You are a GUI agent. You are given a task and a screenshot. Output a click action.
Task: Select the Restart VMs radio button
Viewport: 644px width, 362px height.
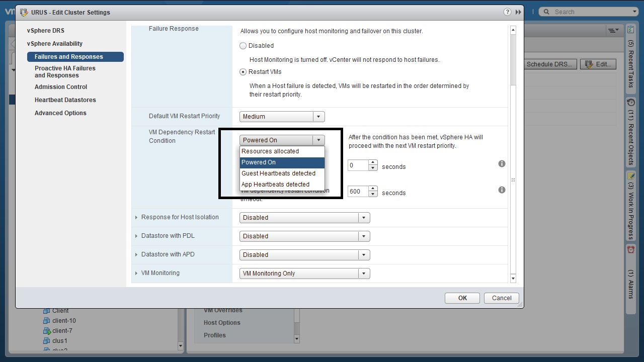pos(244,72)
